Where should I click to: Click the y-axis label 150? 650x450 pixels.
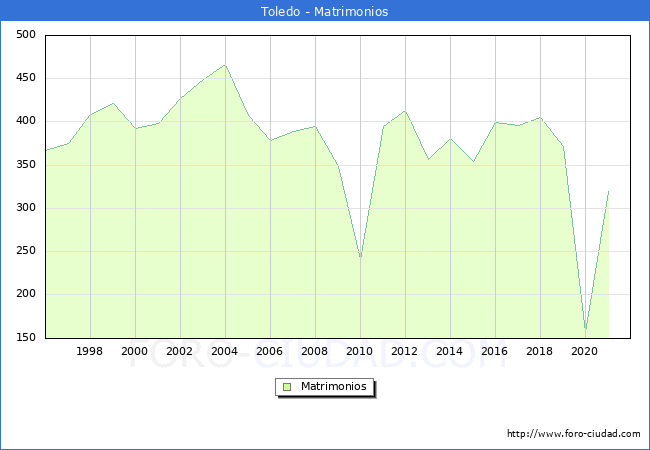click(x=26, y=337)
